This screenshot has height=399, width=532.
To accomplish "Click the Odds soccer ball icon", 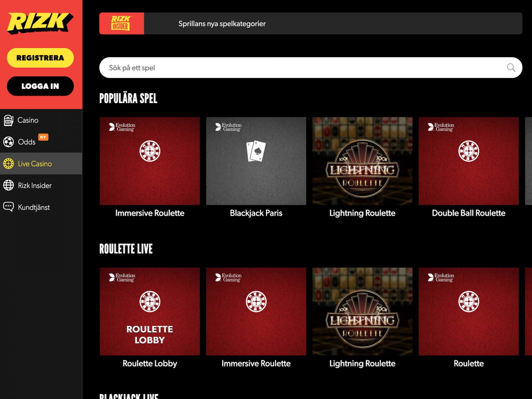I will click(x=8, y=142).
